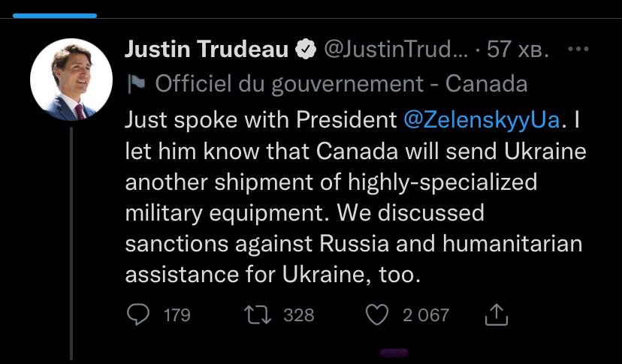Click the grey government flag icon

pos(136,83)
